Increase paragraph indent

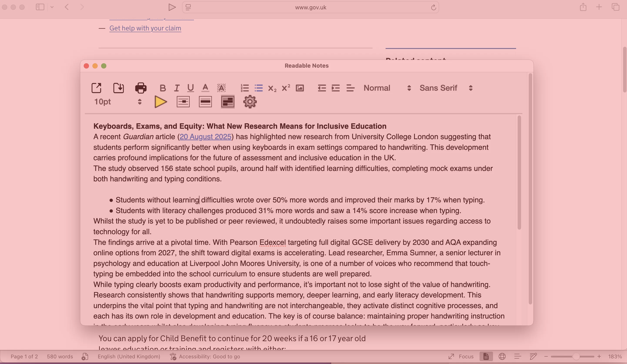335,88
